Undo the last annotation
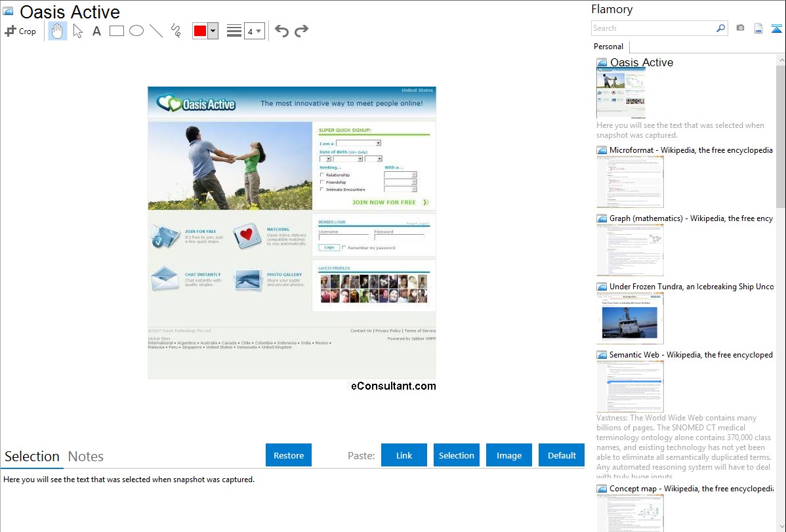The width and height of the screenshot is (786, 532). [281, 31]
